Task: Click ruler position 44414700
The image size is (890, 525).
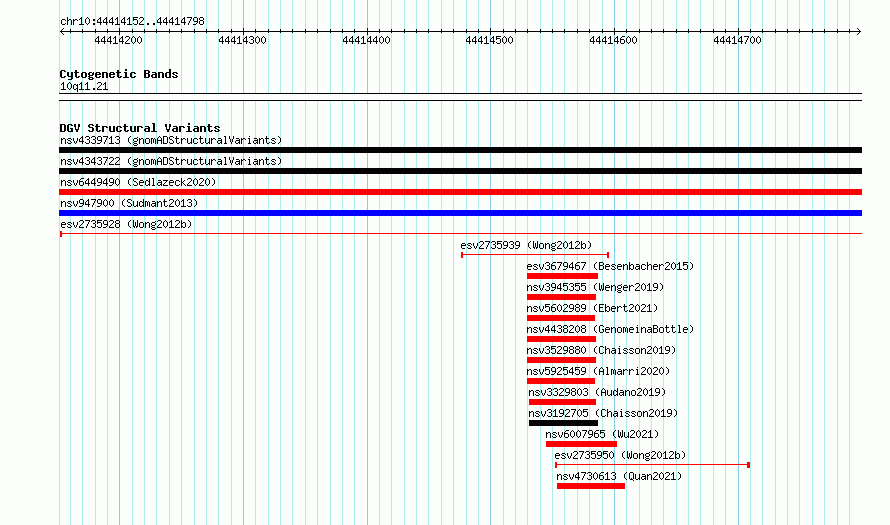Action: tap(737, 40)
